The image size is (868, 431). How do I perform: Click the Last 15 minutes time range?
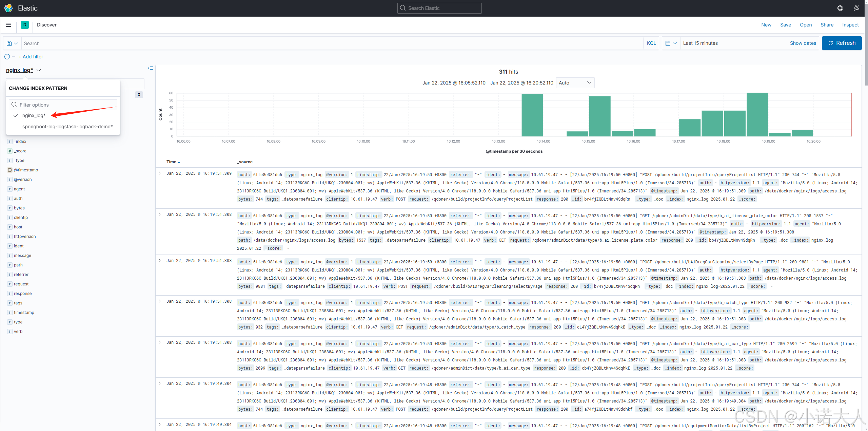point(701,43)
